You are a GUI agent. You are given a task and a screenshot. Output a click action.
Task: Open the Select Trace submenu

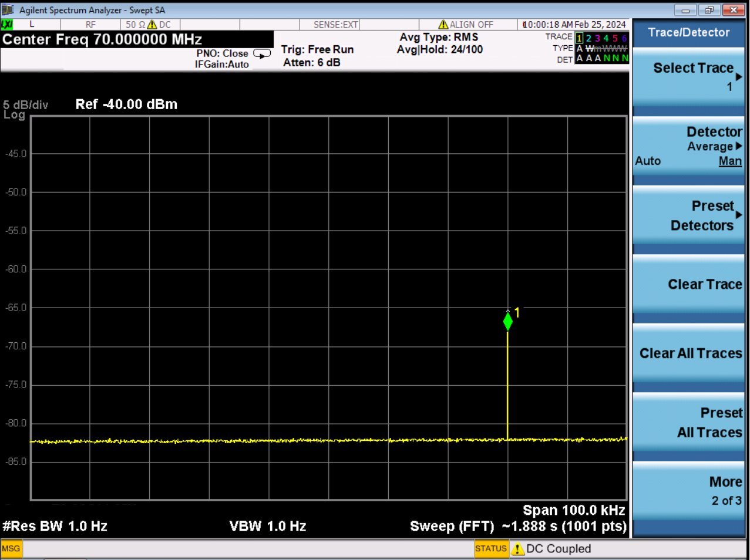(688, 76)
